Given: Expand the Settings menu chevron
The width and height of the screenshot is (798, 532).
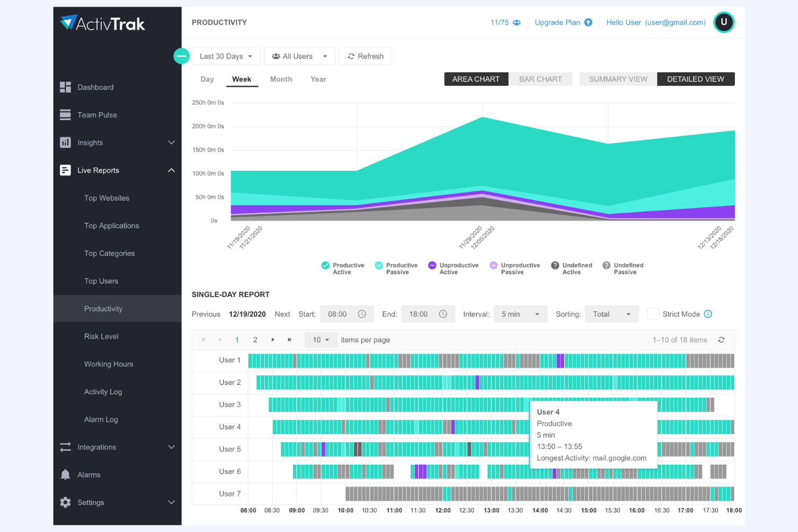Looking at the screenshot, I should [x=171, y=502].
